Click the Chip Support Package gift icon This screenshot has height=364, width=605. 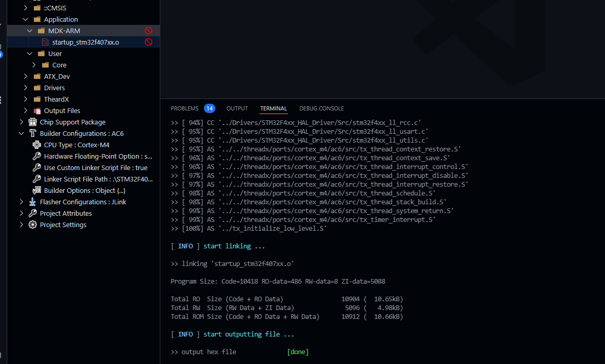[32, 122]
